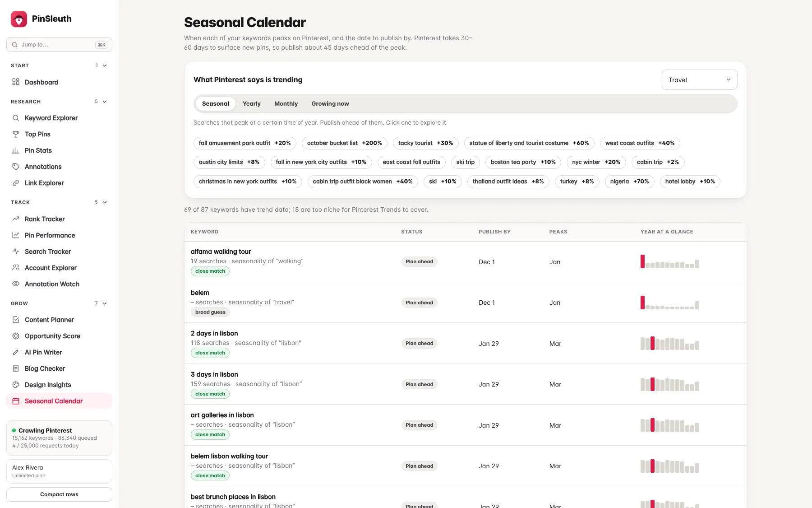The image size is (812, 508).
Task: Click the Top Pins trophy icon
Action: pyautogui.click(x=16, y=134)
